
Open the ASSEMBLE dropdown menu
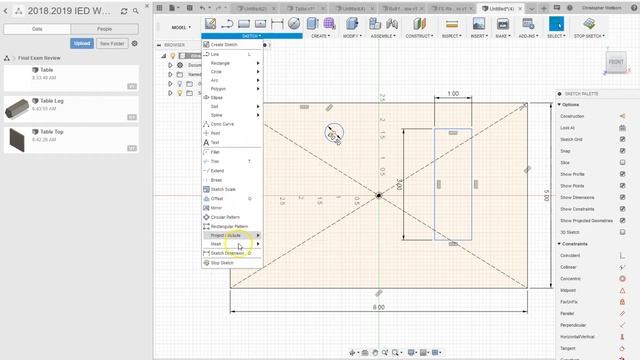tap(383, 36)
